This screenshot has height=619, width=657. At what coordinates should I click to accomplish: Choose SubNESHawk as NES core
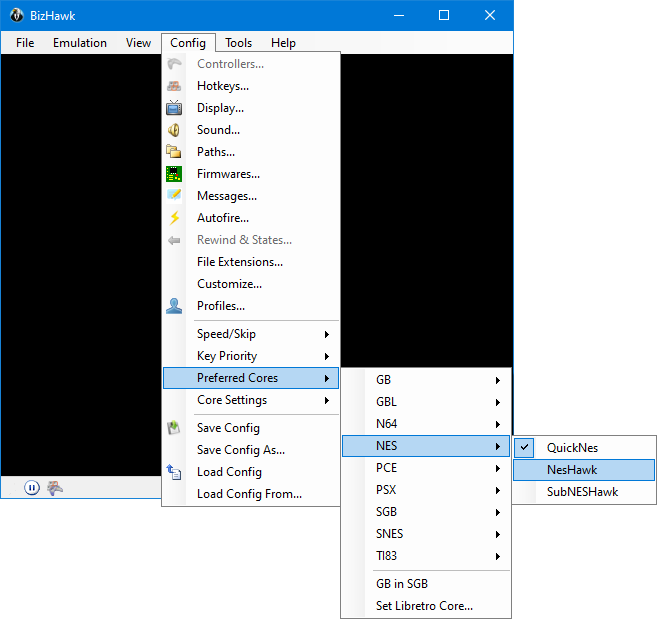click(x=584, y=492)
